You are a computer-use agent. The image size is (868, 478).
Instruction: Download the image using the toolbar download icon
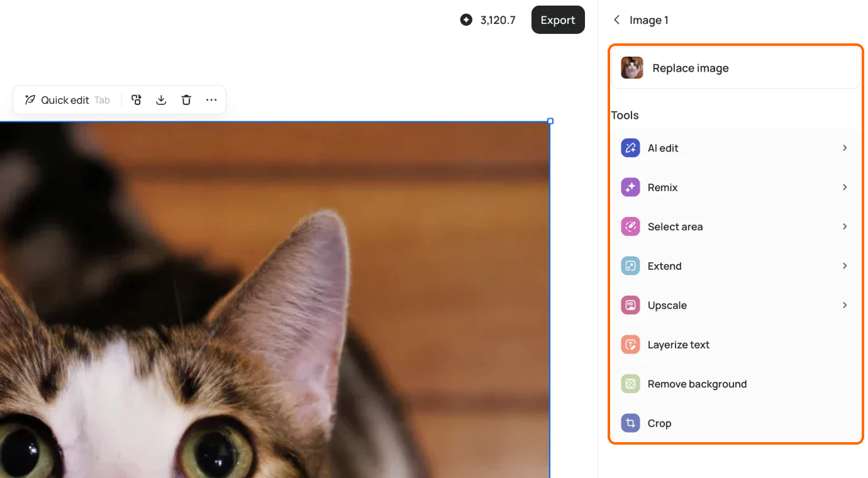pos(161,100)
